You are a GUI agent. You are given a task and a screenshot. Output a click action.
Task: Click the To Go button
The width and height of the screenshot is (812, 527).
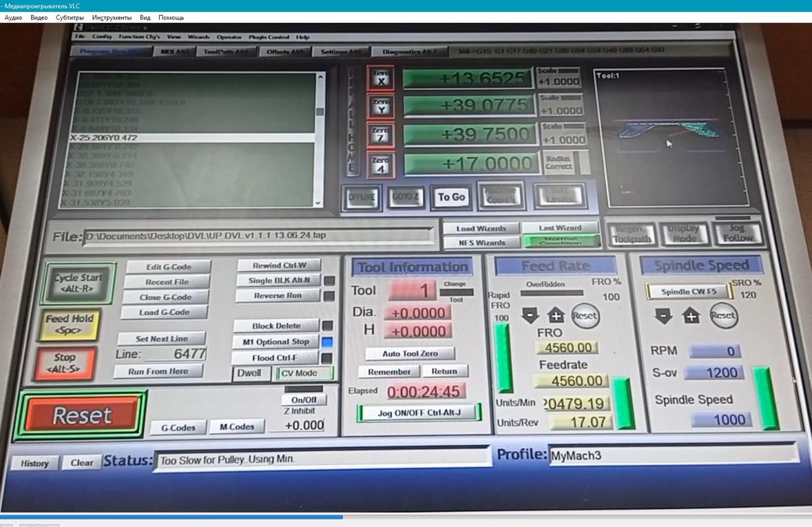pyautogui.click(x=451, y=197)
